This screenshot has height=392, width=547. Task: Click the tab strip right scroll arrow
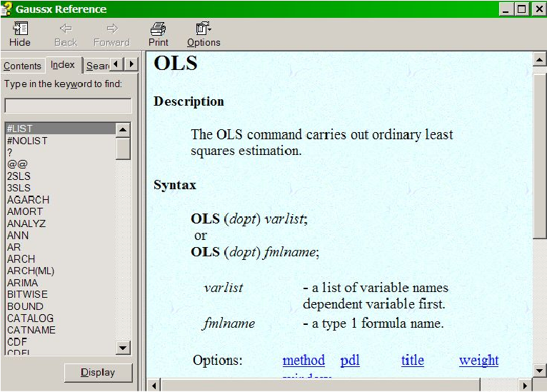click(x=131, y=64)
